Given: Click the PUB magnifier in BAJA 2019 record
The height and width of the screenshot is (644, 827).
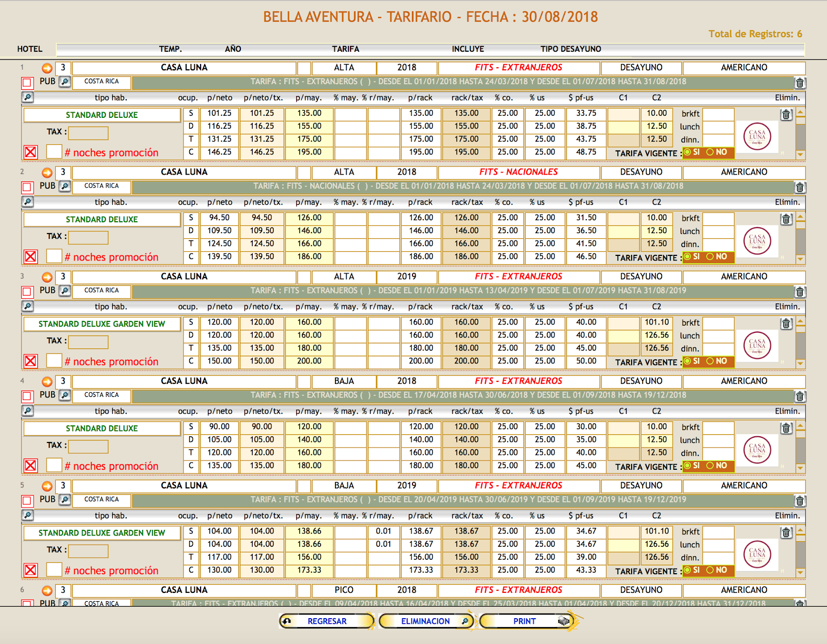Looking at the screenshot, I should pos(65,499).
